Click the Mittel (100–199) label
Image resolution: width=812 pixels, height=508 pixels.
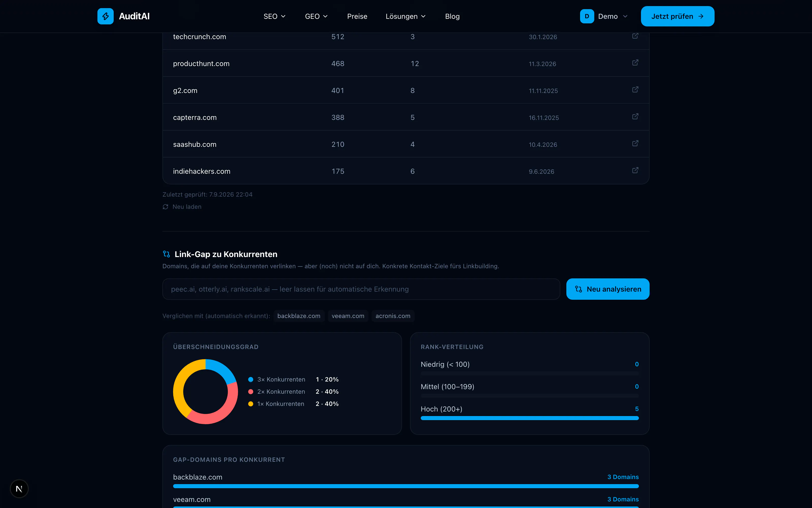click(447, 386)
